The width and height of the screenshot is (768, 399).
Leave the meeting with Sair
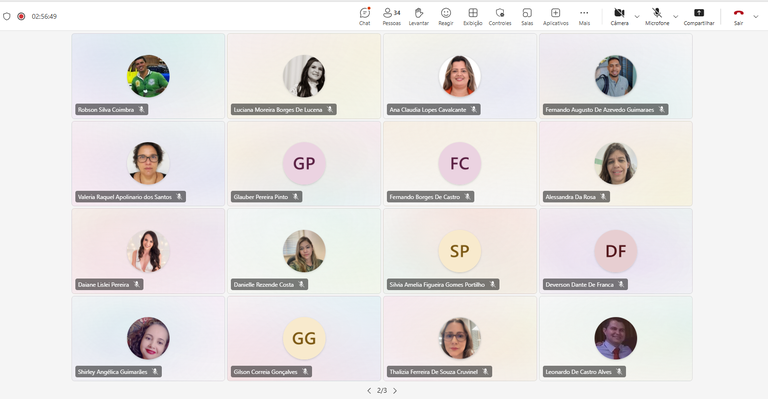pos(738,16)
